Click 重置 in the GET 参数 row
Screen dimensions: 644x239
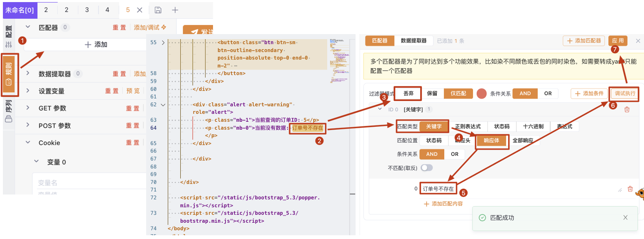click(132, 108)
